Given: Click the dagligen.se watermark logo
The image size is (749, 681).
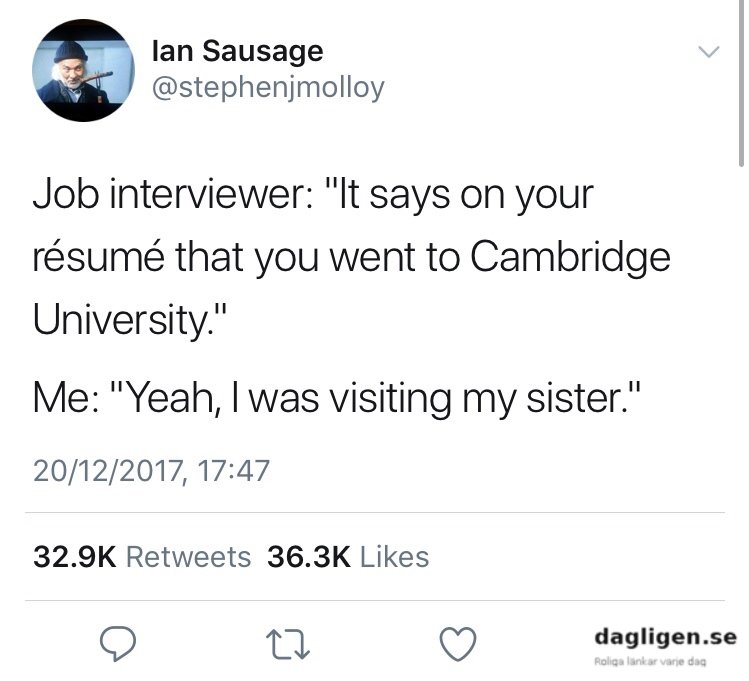Looking at the screenshot, I should [x=665, y=638].
